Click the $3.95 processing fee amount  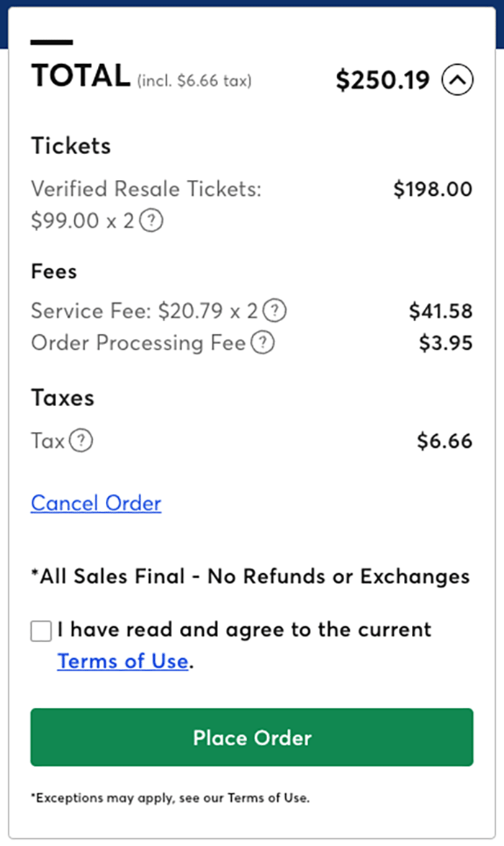coord(446,343)
